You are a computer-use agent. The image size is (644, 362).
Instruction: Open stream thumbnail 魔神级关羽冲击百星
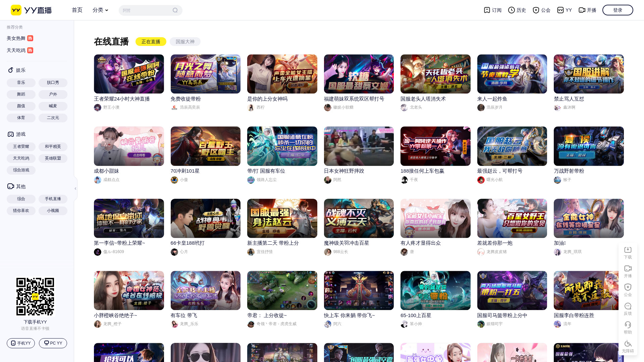point(359,219)
